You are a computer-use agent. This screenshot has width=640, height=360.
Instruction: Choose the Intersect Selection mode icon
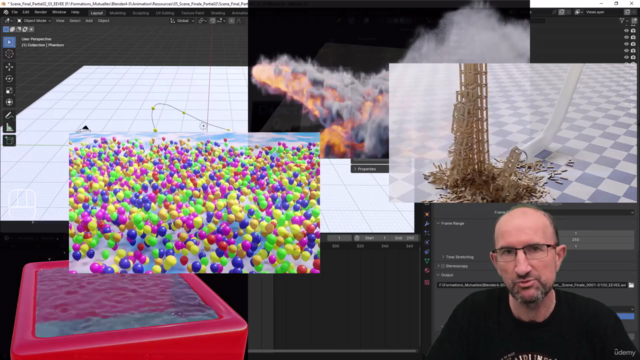(x=32, y=29)
